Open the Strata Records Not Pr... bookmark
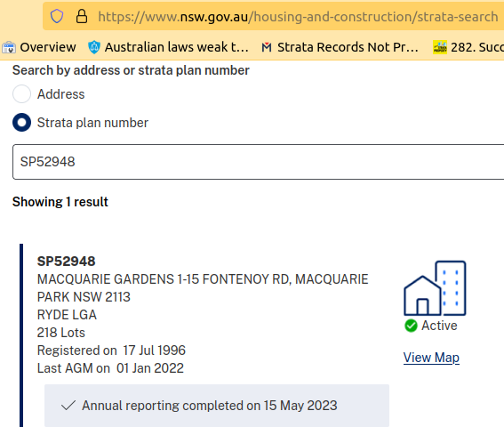The height and width of the screenshot is (427, 504). (x=340, y=47)
